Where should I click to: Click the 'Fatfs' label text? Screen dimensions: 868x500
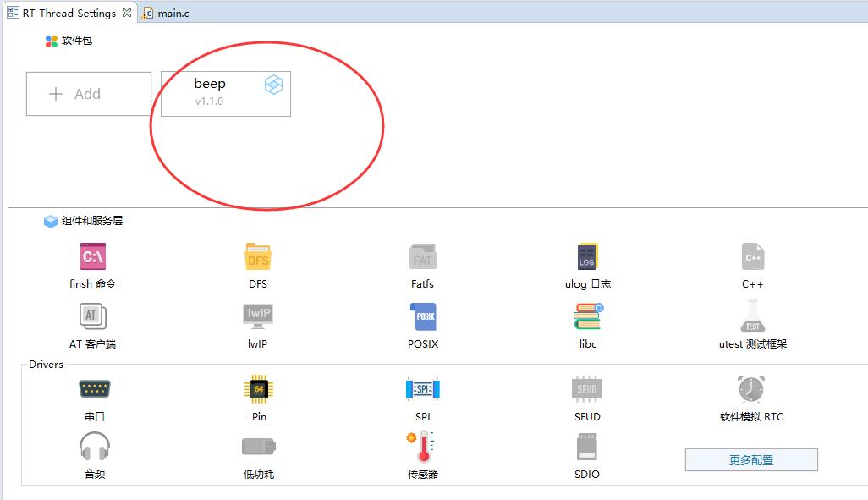422,284
